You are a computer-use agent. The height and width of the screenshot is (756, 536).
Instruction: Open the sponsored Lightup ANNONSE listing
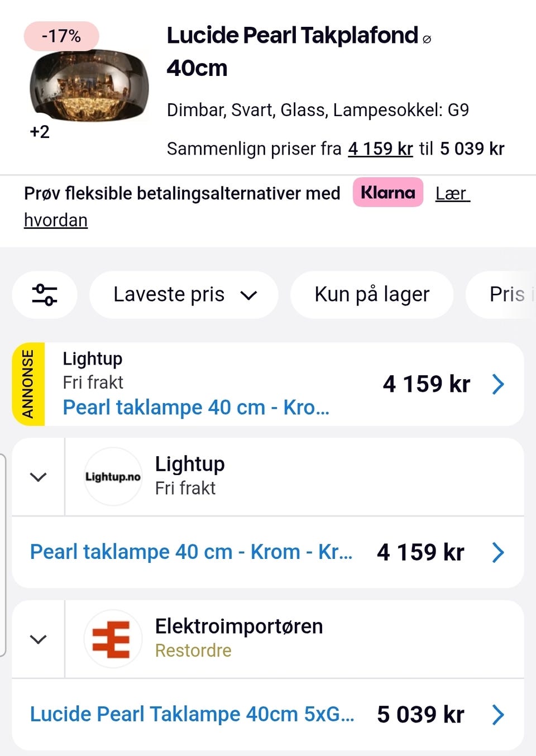coord(195,407)
